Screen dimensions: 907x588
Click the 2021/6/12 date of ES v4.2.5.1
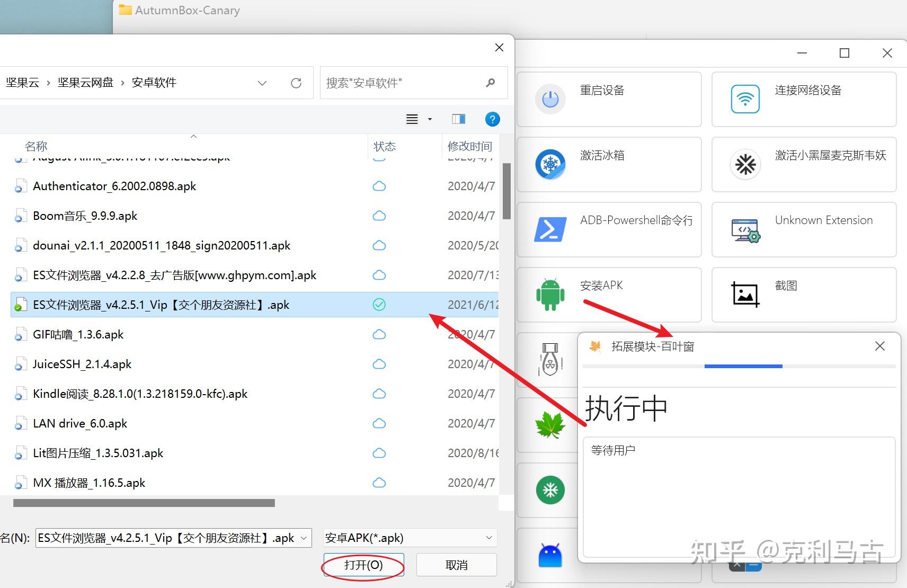click(473, 305)
